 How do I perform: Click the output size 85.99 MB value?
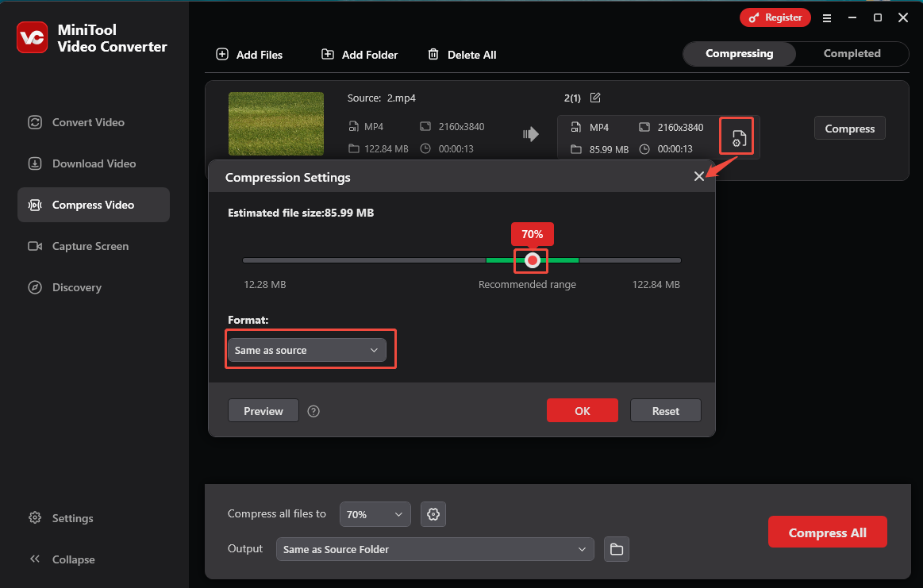pos(609,149)
